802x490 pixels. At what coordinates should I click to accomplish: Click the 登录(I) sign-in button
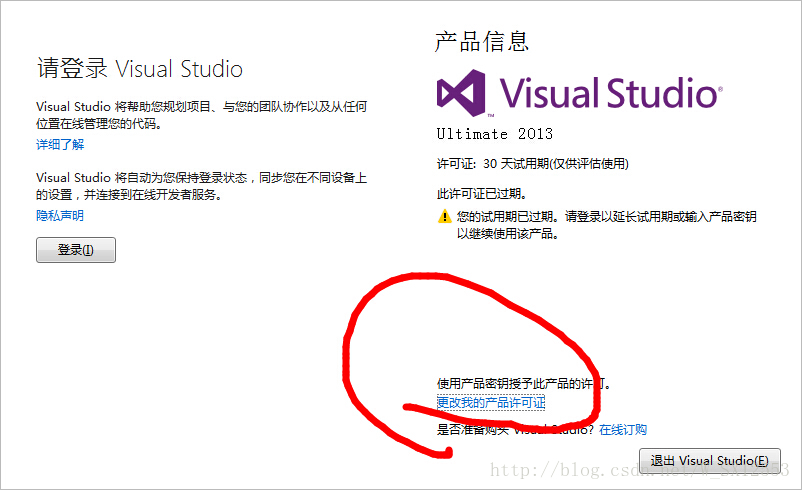pos(76,250)
